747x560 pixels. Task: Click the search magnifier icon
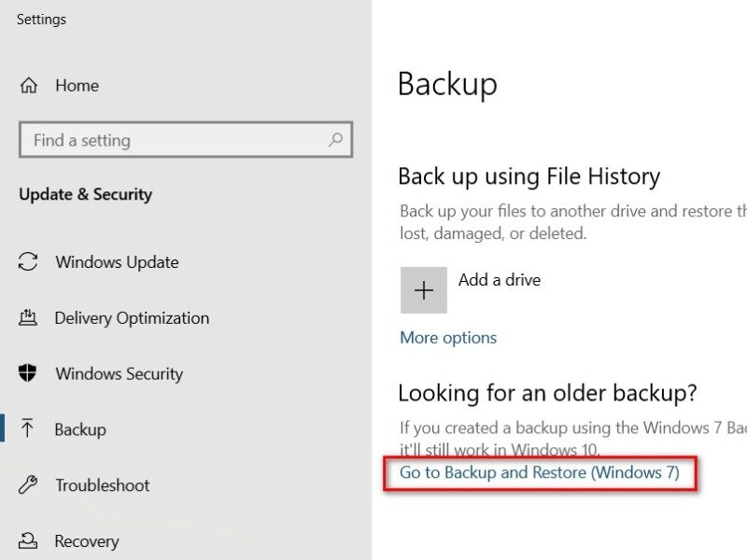(334, 140)
